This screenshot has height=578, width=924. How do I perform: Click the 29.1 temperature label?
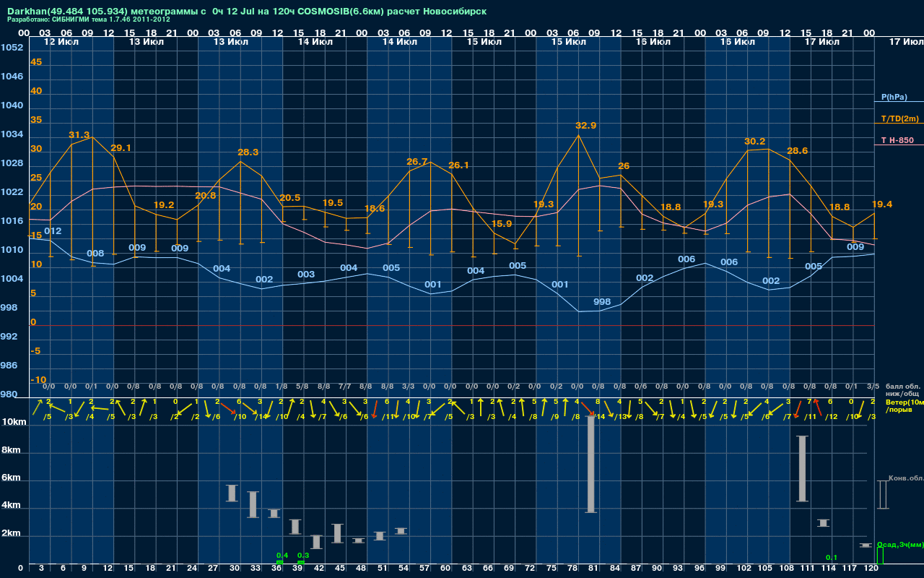tap(121, 147)
